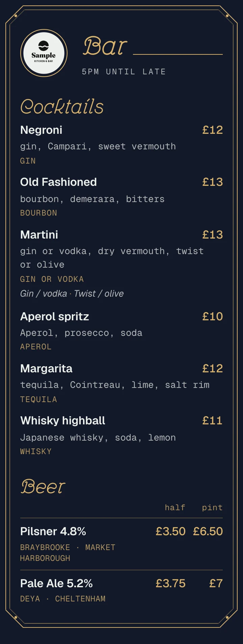Click the Gin / vodka options note
The image size is (243, 644).
click(x=72, y=294)
